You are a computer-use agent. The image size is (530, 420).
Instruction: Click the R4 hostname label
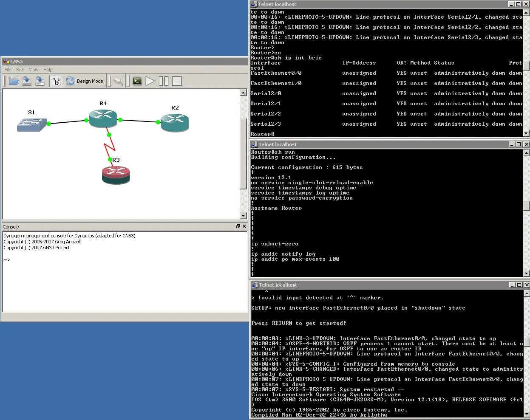click(103, 103)
